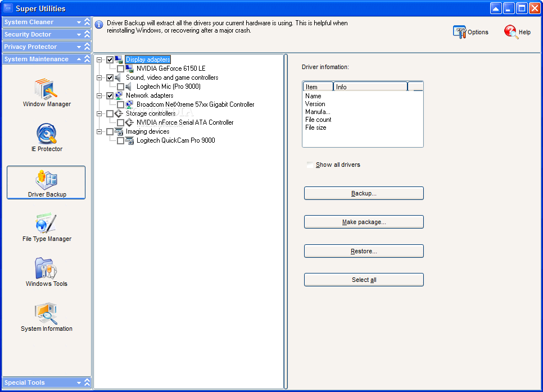Click the Restore... button
This screenshot has height=392, width=543.
tap(364, 251)
